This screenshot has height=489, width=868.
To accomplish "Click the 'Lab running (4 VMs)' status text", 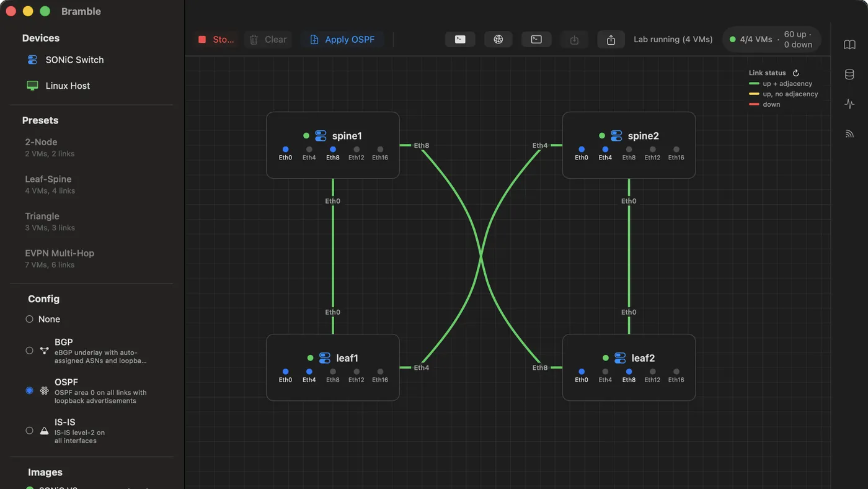I will [x=673, y=39].
